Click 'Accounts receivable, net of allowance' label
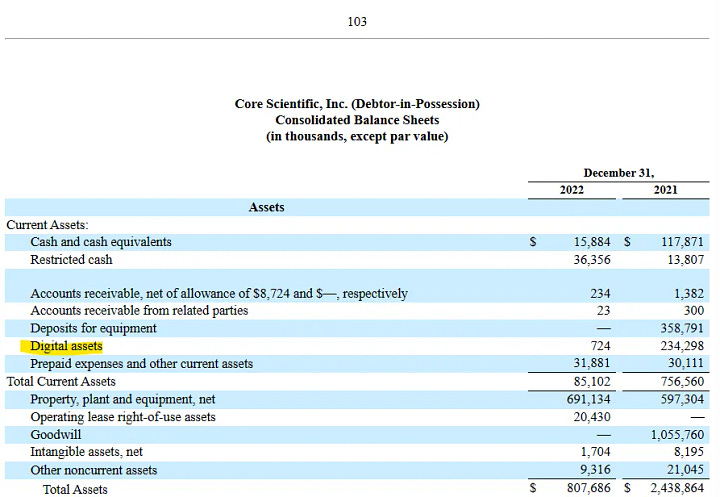The width and height of the screenshot is (720, 497). point(219,294)
